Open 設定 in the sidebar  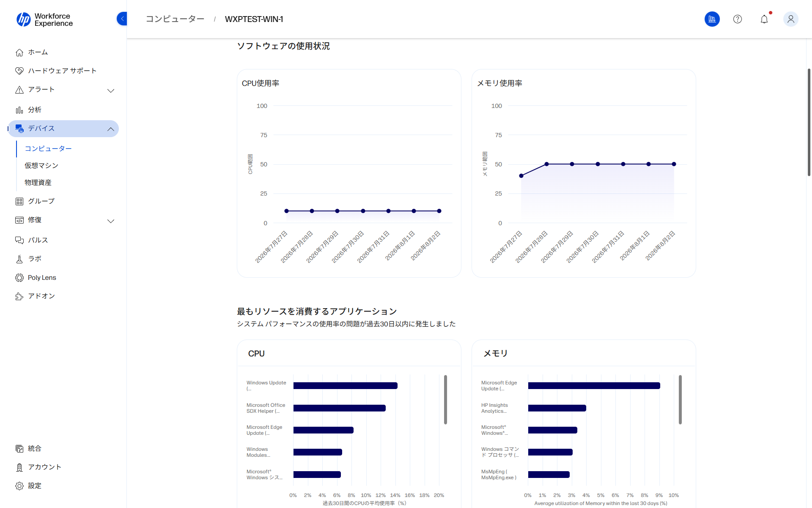pyautogui.click(x=35, y=486)
